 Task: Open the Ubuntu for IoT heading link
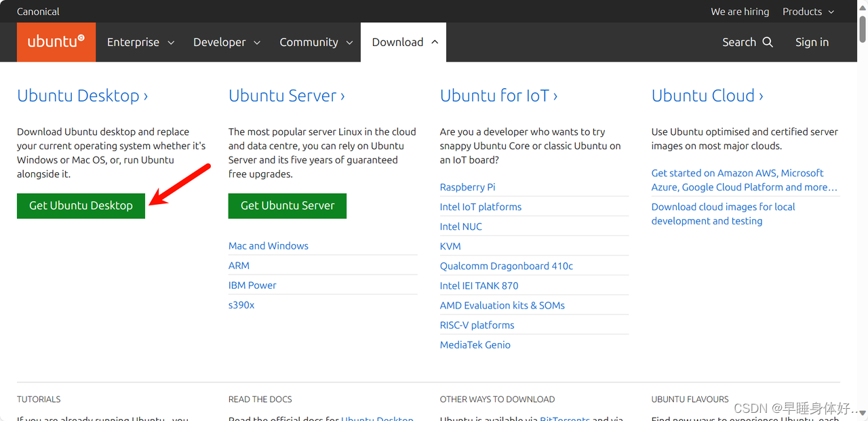pyautogui.click(x=499, y=96)
